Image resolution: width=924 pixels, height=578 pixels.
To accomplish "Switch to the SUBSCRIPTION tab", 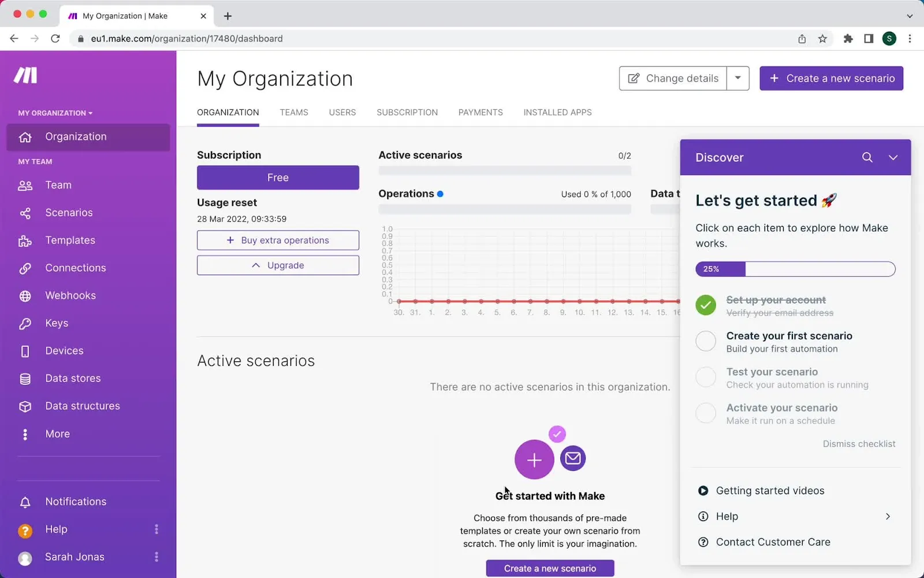I will click(407, 113).
